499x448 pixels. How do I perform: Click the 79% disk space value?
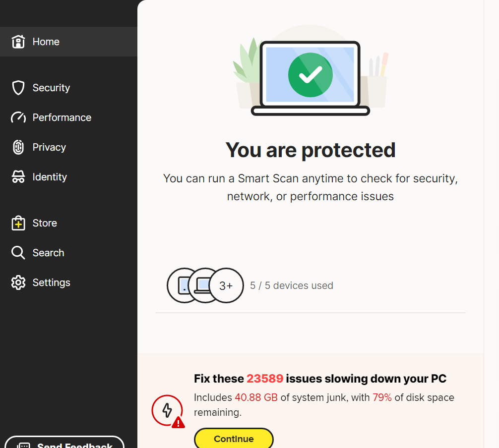(x=382, y=397)
